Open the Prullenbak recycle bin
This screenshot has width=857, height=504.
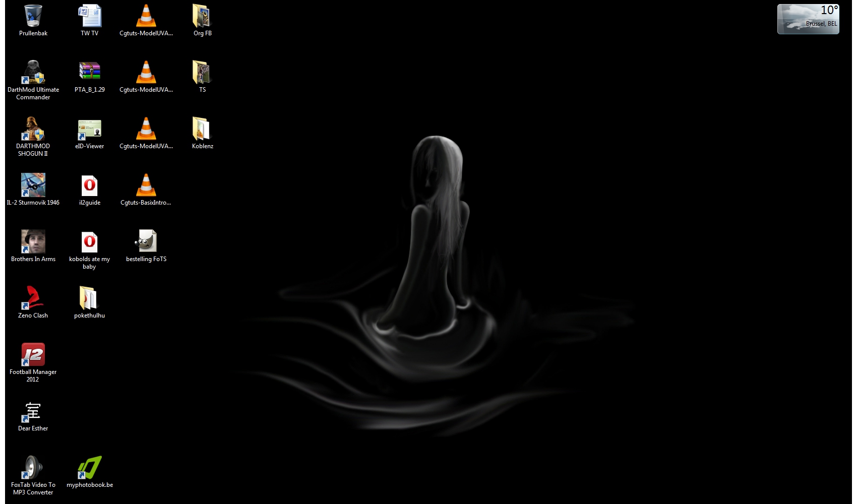click(x=33, y=17)
